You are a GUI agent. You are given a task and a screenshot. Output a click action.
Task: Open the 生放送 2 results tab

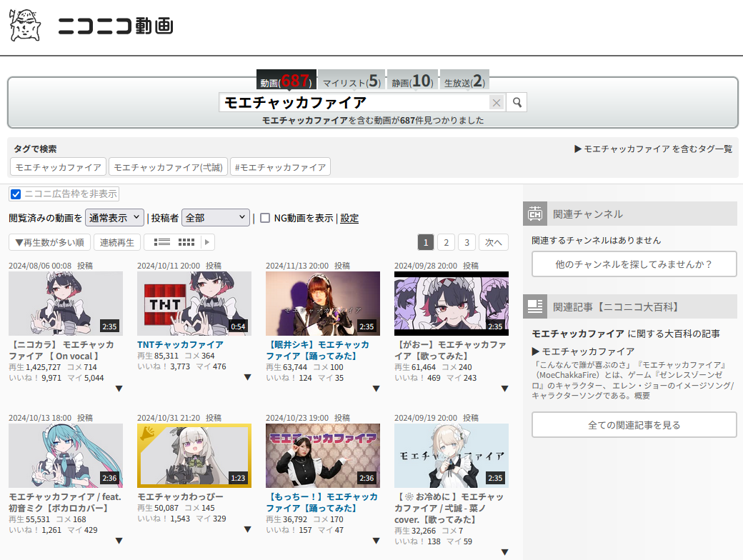(x=464, y=81)
